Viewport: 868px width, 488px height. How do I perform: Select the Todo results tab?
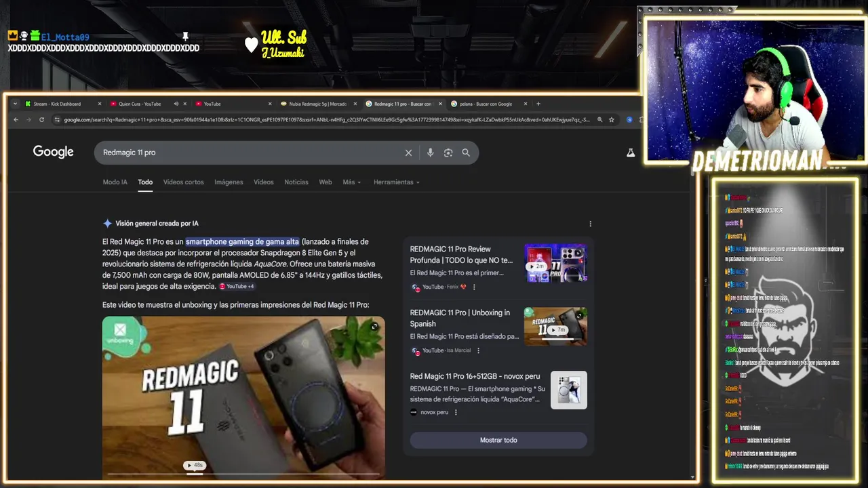pyautogui.click(x=145, y=182)
